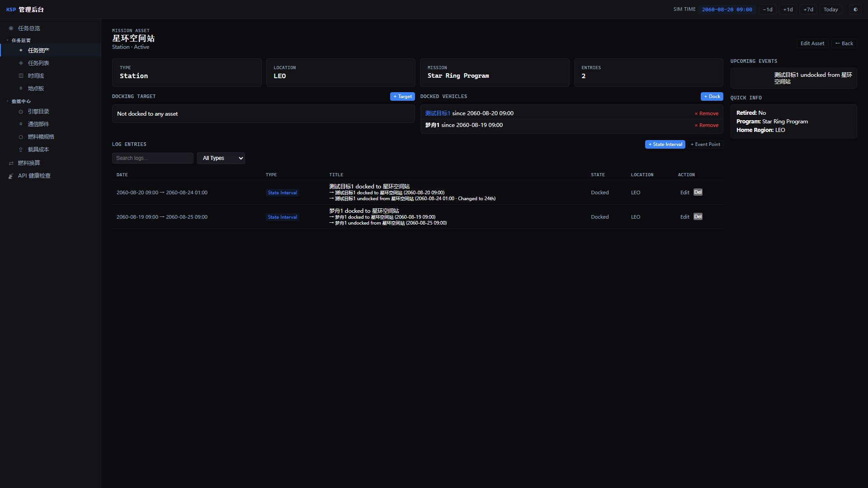Click State Interval tag in 测试目标1 row
Image resolution: width=868 pixels, height=488 pixels.
pyautogui.click(x=282, y=193)
